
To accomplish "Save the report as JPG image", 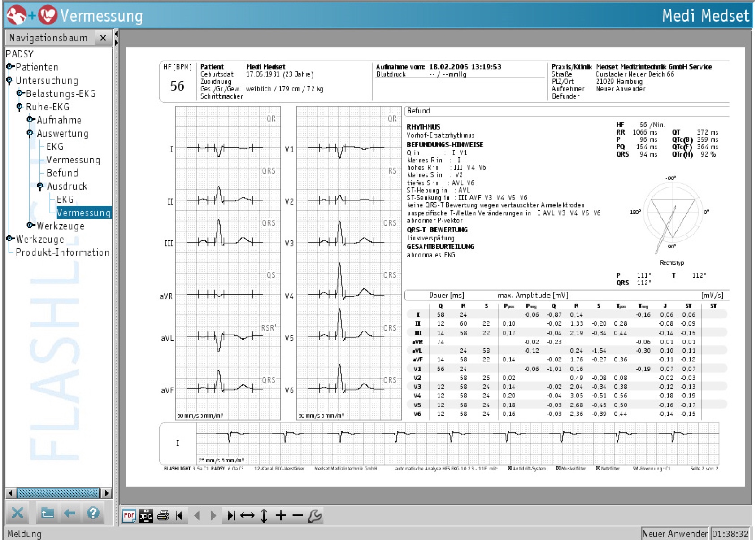I will click(146, 515).
